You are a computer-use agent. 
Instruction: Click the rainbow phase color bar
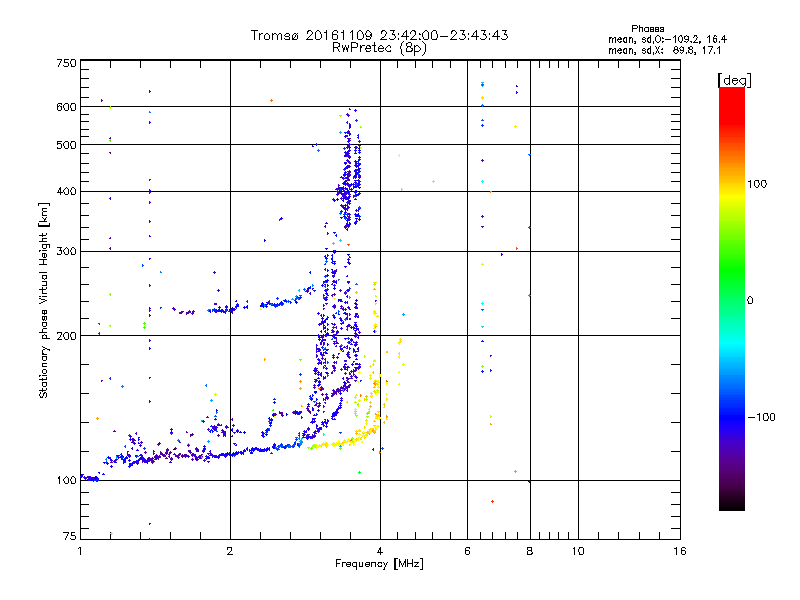(732, 298)
